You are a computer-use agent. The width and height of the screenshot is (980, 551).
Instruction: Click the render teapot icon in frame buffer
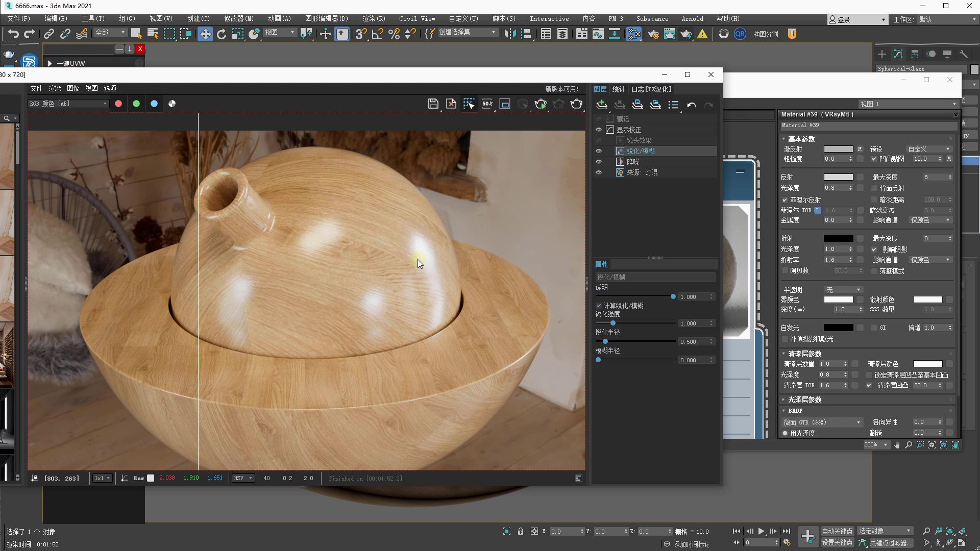[x=576, y=104]
